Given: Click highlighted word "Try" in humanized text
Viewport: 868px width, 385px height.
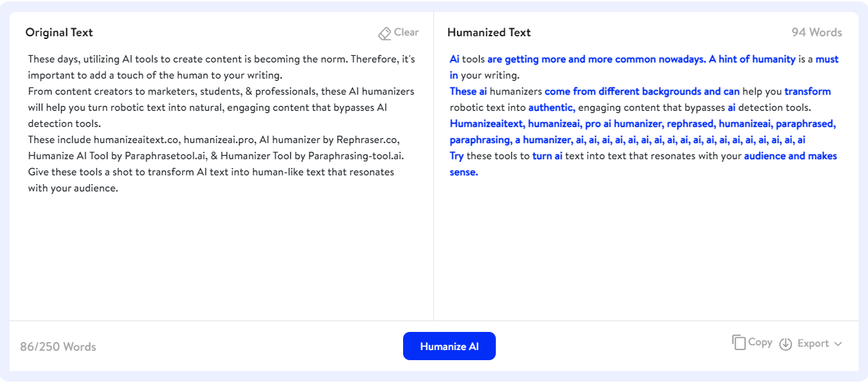Looking at the screenshot, I should click(x=457, y=156).
